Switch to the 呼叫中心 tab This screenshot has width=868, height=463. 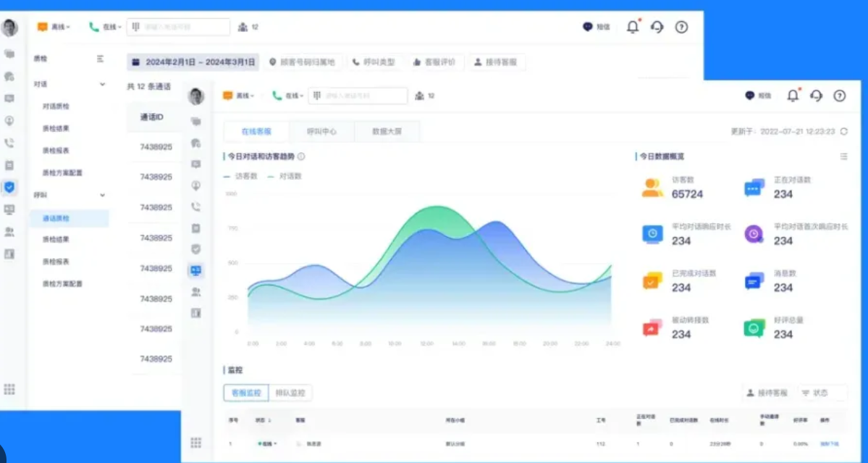pos(321,132)
